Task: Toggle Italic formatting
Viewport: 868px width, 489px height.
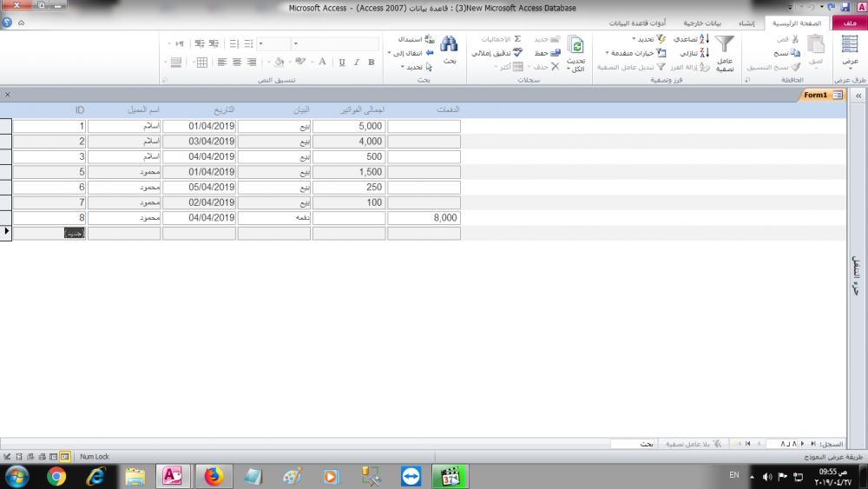Action: point(357,62)
